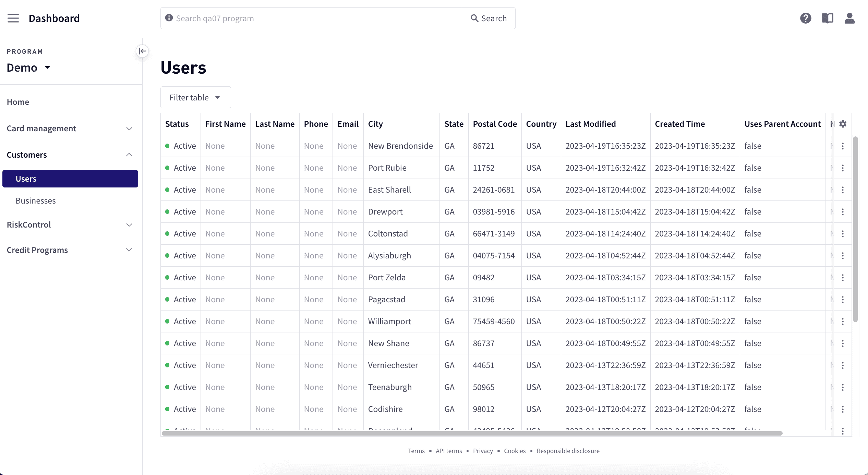
Task: Open the documentation book icon
Action: click(x=827, y=18)
